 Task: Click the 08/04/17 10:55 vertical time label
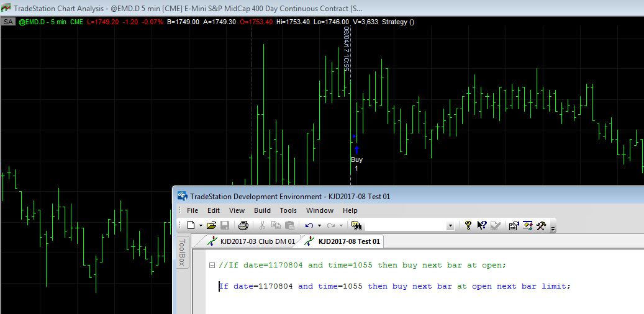click(x=347, y=48)
